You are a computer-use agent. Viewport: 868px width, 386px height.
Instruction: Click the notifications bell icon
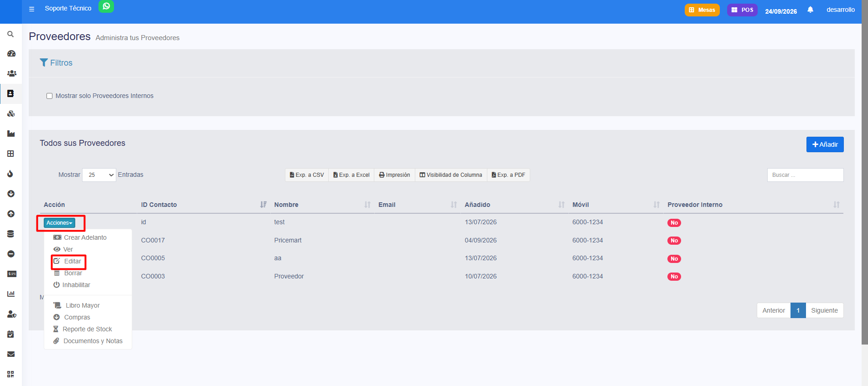810,10
